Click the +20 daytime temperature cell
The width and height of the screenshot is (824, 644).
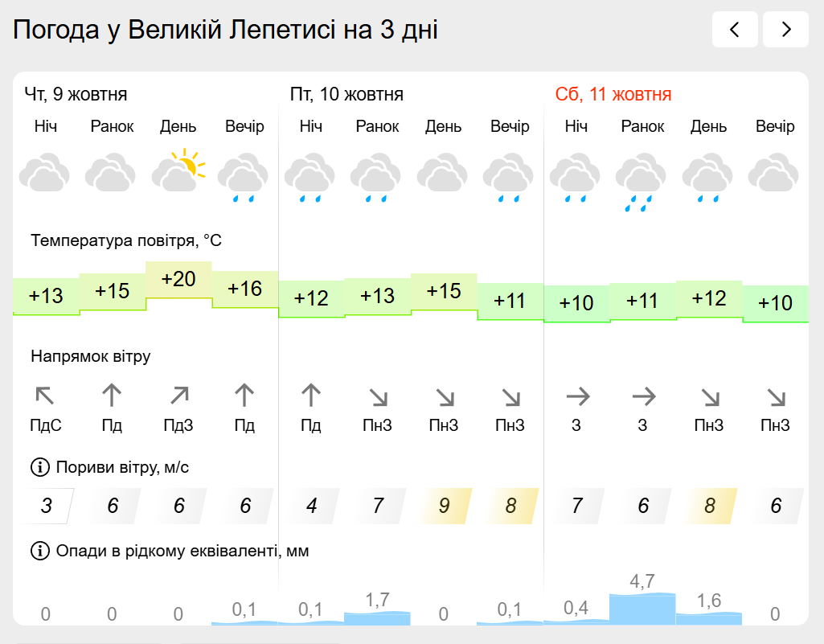(178, 280)
